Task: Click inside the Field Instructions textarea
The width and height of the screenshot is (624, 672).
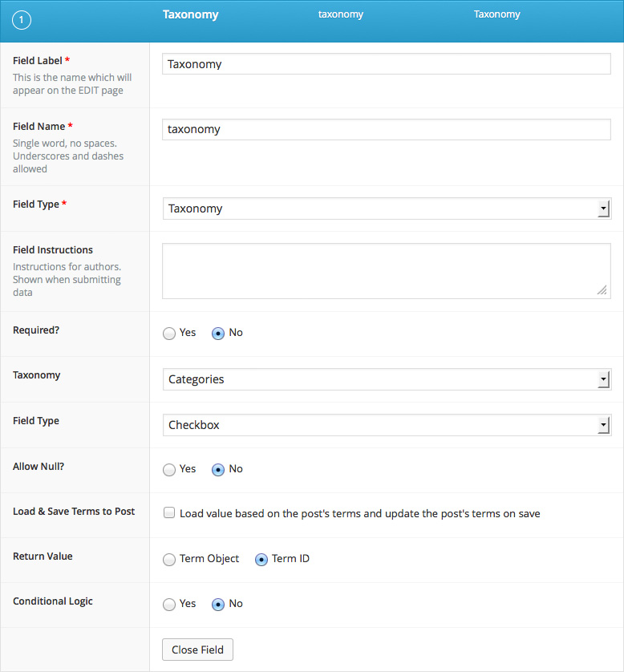Action: [x=386, y=271]
